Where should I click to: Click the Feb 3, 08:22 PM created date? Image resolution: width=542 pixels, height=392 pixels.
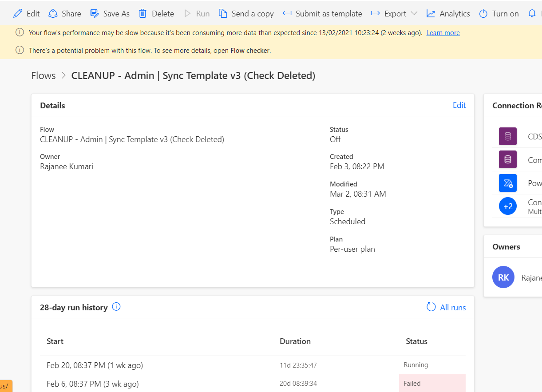(357, 166)
